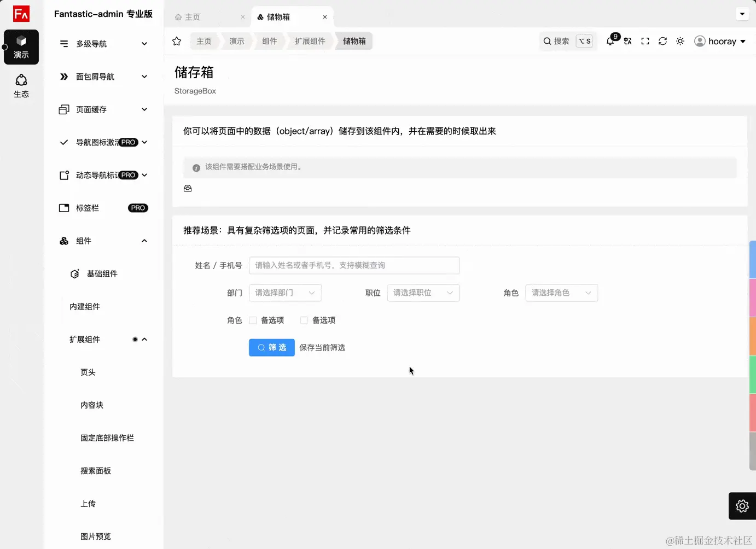Check the first 备选项 checkbox

[253, 320]
